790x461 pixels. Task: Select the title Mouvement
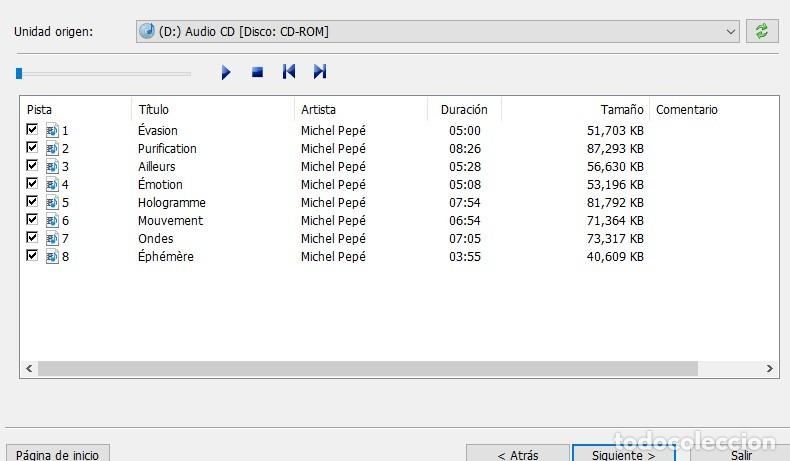tap(171, 221)
